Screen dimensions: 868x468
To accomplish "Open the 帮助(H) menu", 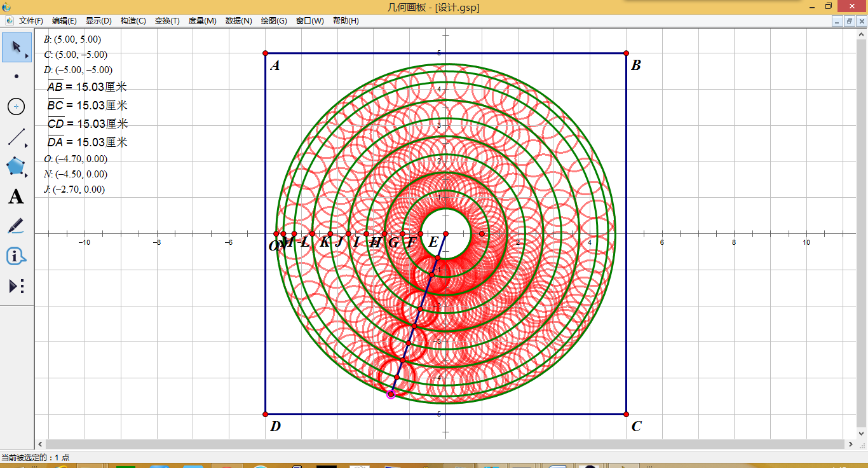I will tap(345, 21).
